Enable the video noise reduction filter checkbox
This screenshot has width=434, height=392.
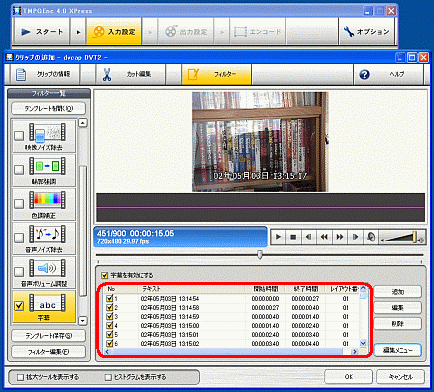coord(19,135)
